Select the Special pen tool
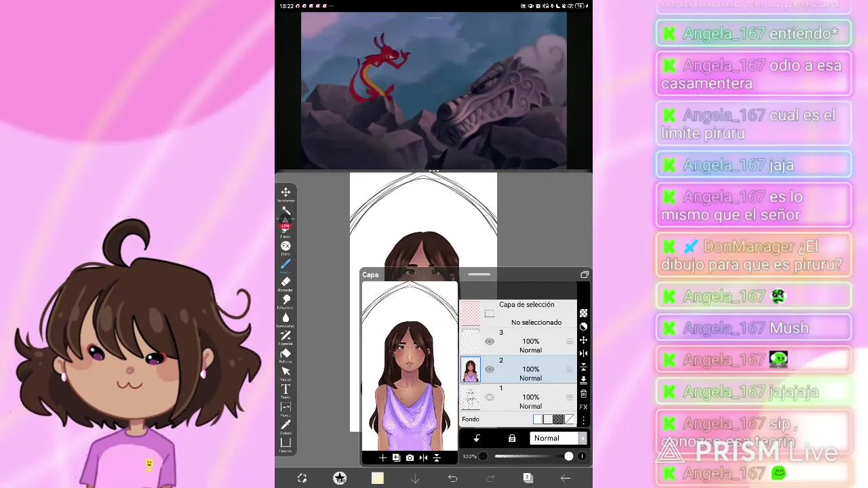This screenshot has height=488, width=868. pyautogui.click(x=285, y=336)
